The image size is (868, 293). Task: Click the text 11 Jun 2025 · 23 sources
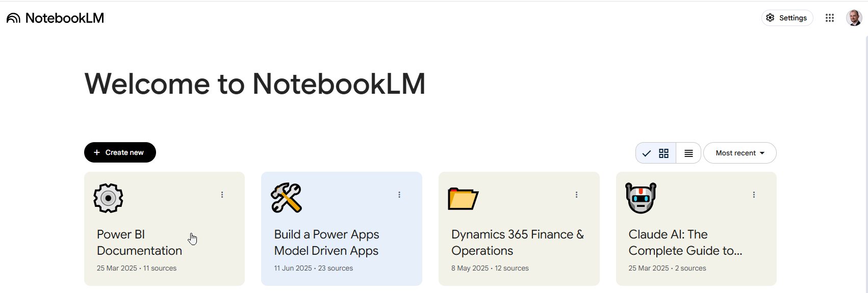(x=314, y=268)
